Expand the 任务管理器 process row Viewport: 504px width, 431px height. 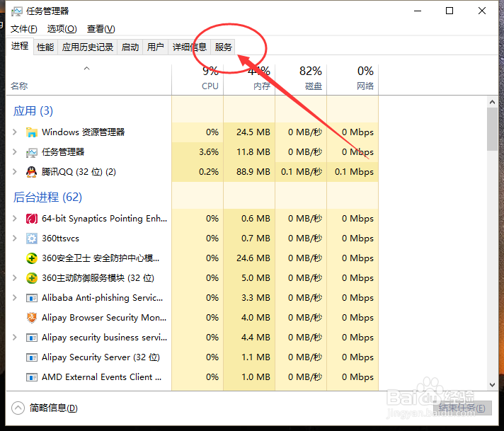pos(14,152)
